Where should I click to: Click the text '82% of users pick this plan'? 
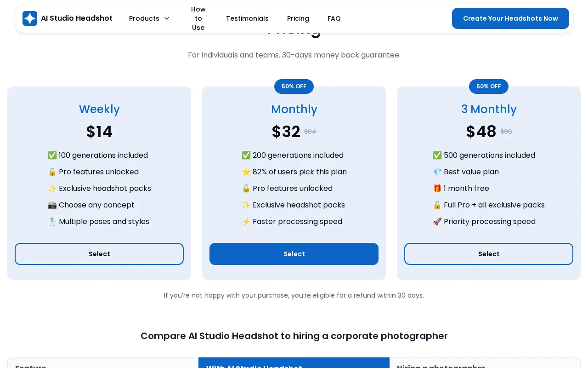[300, 172]
